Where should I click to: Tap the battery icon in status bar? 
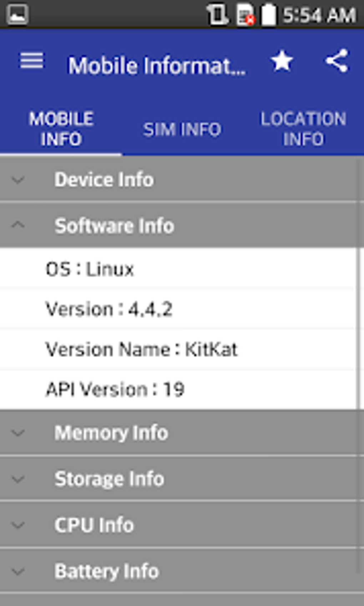[x=269, y=15]
